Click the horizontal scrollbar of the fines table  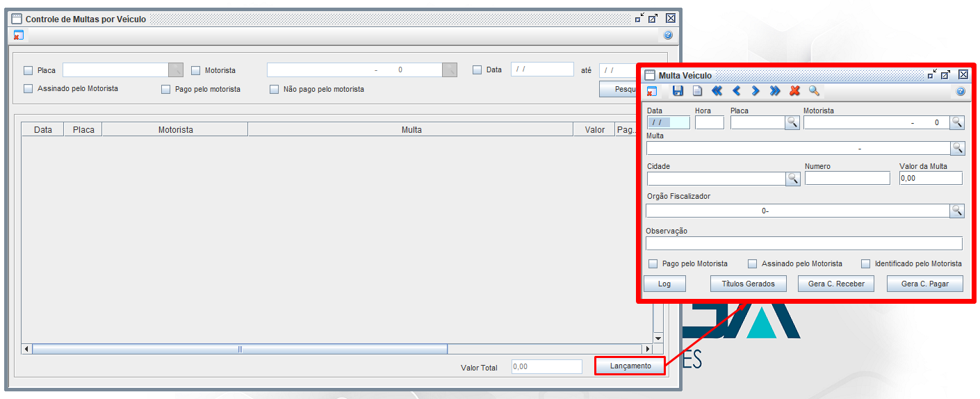pyautogui.click(x=240, y=349)
